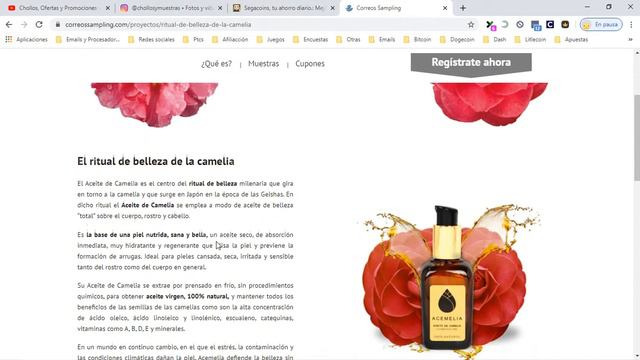Reload the current page
Screen dimensions: 640x360
(39, 24)
